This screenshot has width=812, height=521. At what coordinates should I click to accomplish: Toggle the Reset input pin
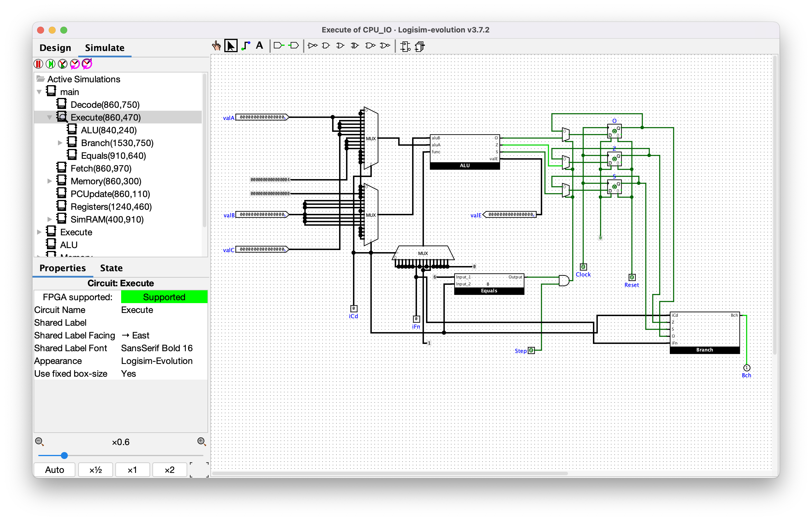pyautogui.click(x=632, y=277)
